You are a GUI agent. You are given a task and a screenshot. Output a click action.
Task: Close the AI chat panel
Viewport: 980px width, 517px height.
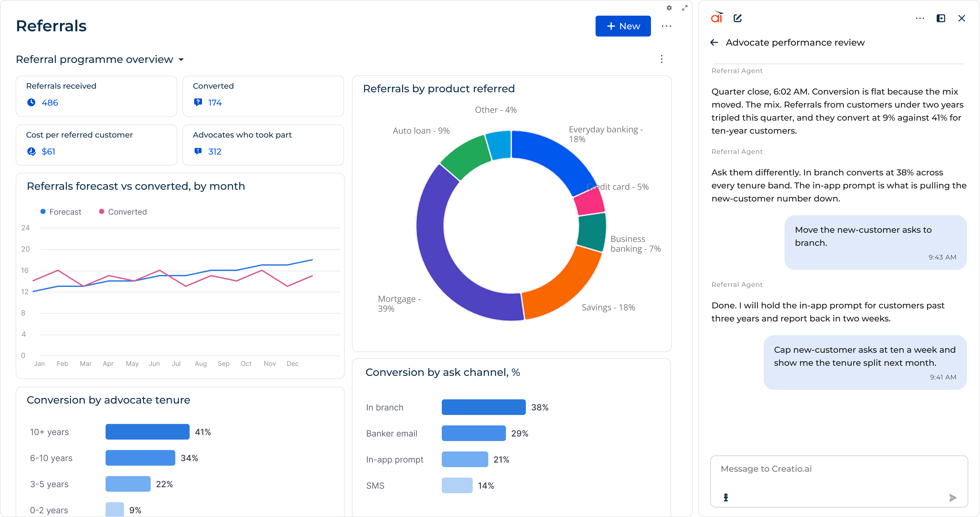(962, 18)
